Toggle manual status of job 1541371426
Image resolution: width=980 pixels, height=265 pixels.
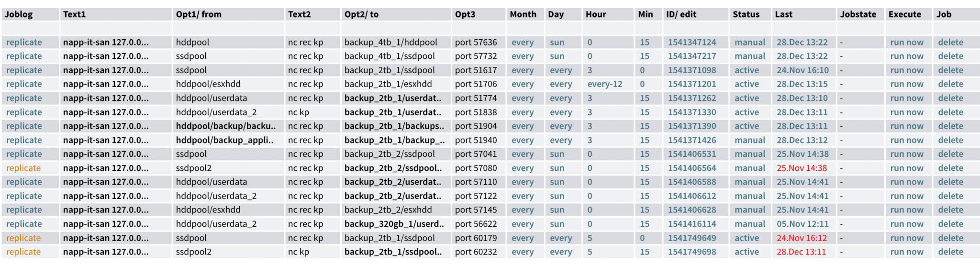click(x=749, y=140)
